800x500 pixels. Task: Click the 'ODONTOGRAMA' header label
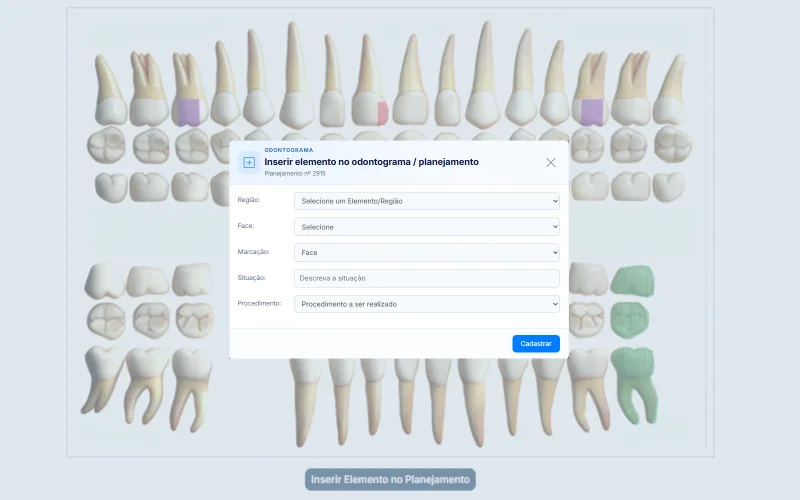coord(289,150)
